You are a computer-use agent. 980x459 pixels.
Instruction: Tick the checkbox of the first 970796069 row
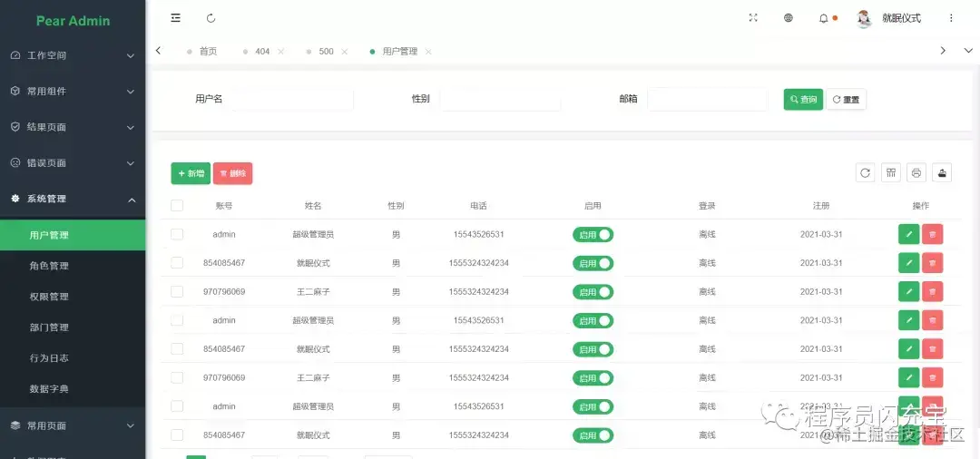click(177, 291)
